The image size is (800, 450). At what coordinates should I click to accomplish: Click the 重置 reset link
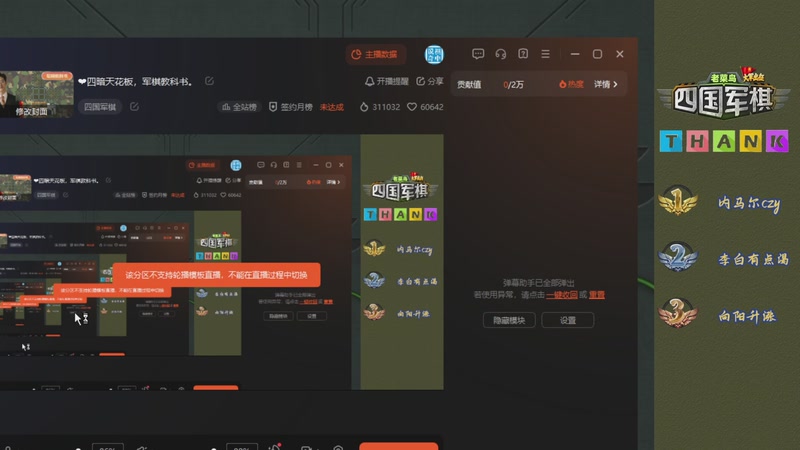(x=596, y=295)
